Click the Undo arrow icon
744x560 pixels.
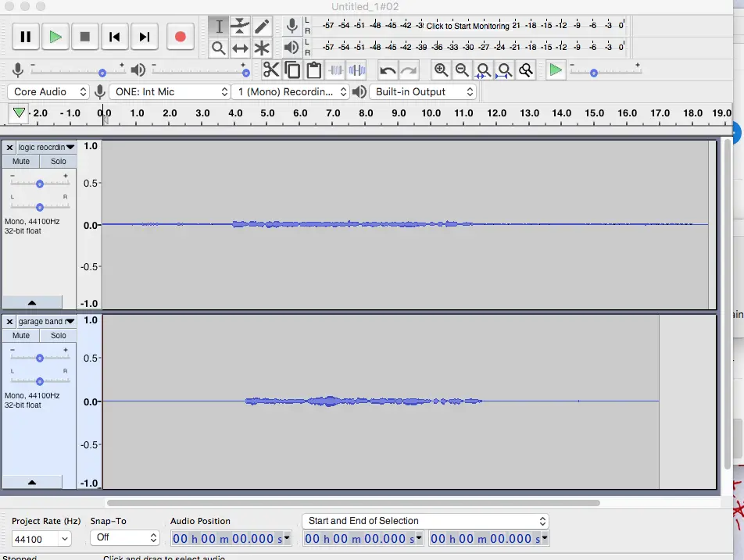coord(388,70)
